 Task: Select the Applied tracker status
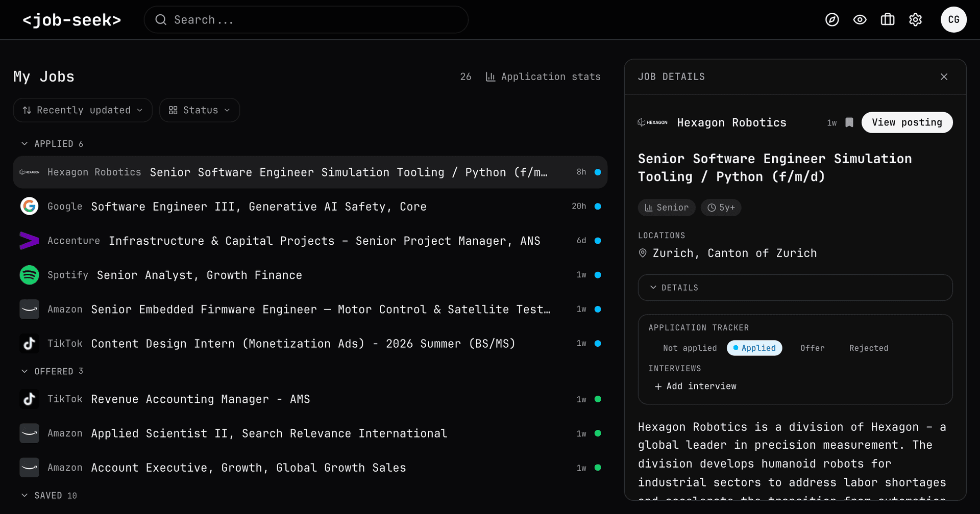click(x=754, y=348)
